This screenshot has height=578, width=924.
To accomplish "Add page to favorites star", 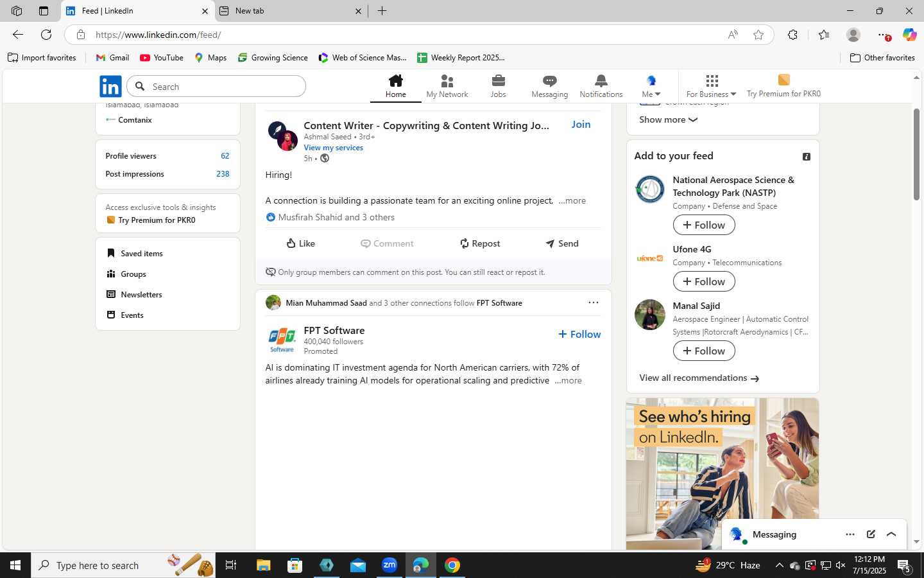I will pos(758,35).
